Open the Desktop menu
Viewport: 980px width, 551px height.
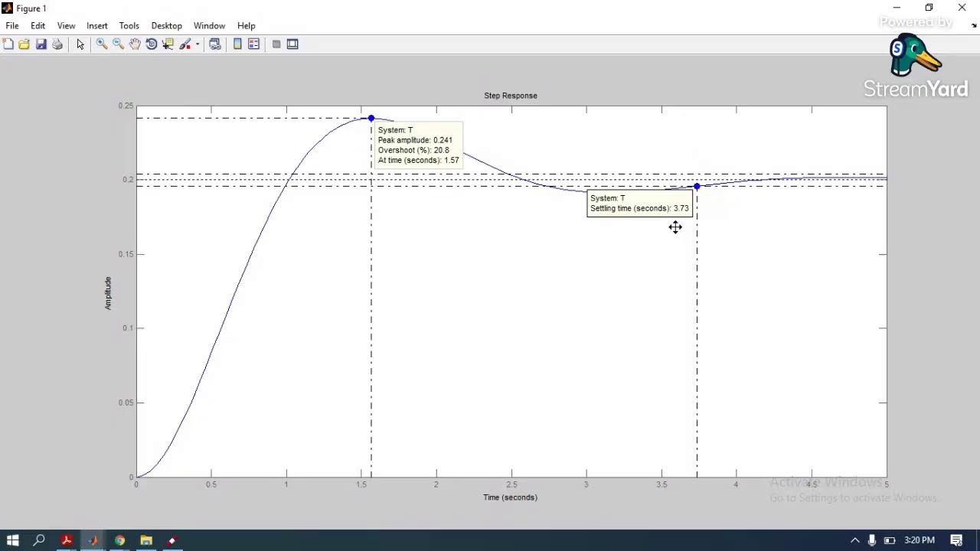[166, 25]
